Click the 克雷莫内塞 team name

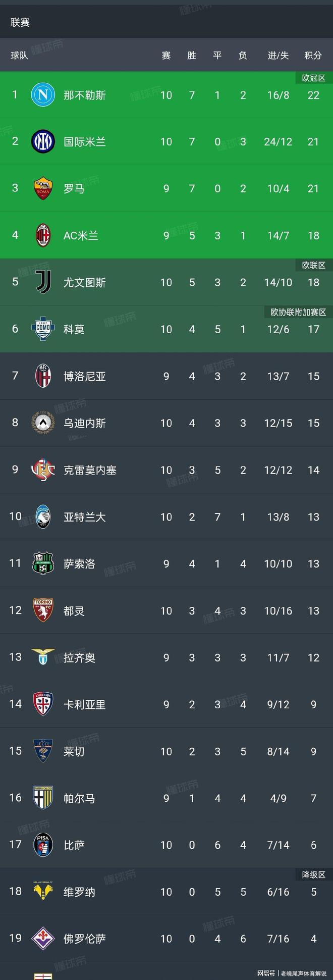point(90,470)
